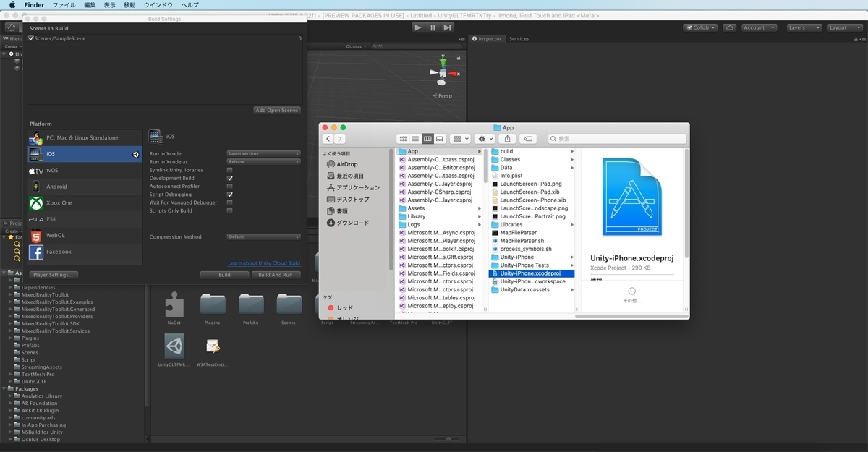This screenshot has height=452, width=868.
Task: Select the PS4 platform
Action: click(85, 219)
